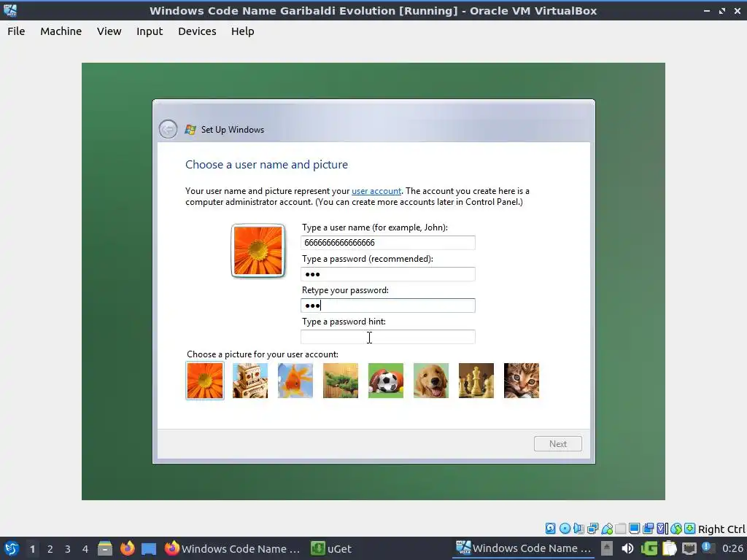This screenshot has height=560, width=747.
Task: Choose the bonsai tree account picture
Action: point(341,381)
